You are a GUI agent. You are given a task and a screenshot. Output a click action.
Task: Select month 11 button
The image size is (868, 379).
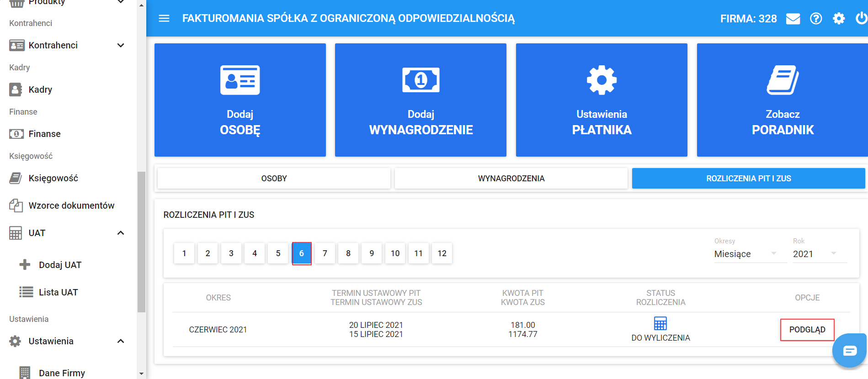pos(418,253)
